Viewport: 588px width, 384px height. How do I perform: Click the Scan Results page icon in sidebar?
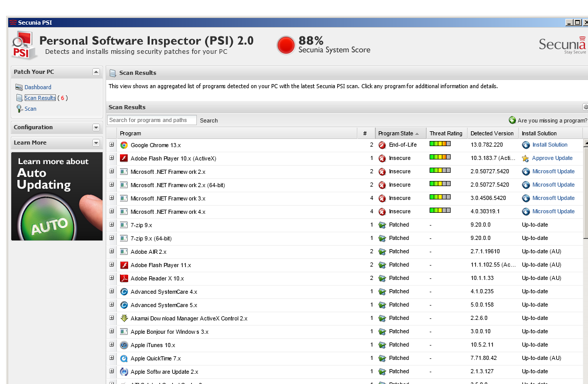(19, 98)
